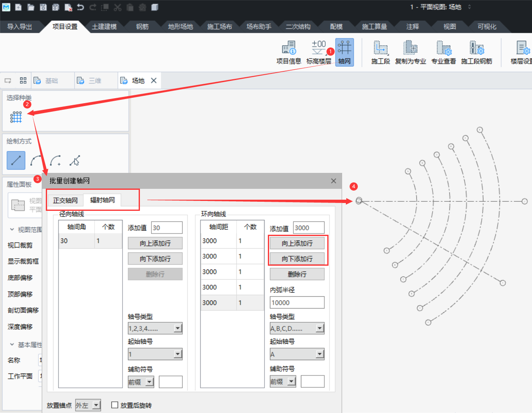Toggle the 放置后旋转 checkbox
The image size is (532, 413).
115,405
